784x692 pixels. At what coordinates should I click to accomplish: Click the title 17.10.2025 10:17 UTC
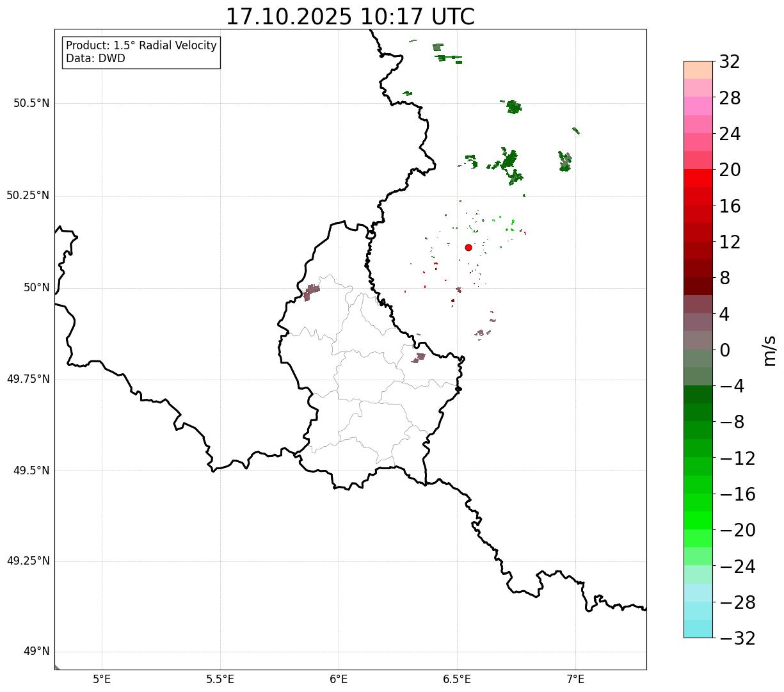point(350,17)
